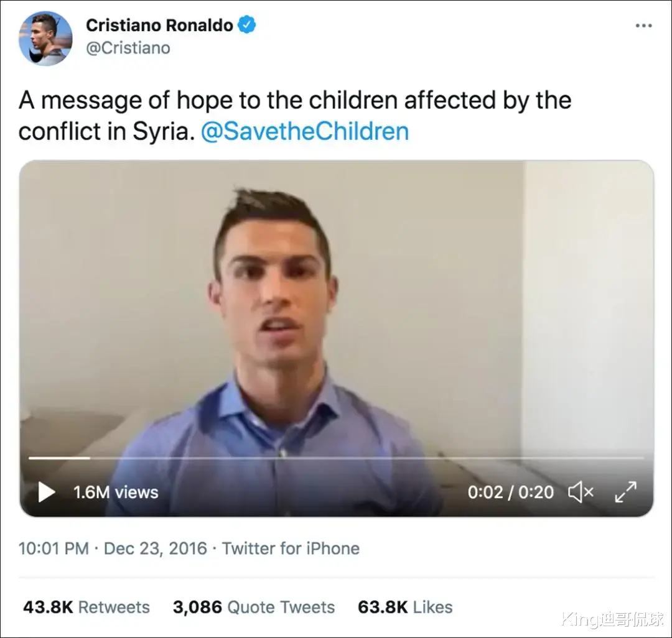Click the 1.6M views label

point(116,492)
